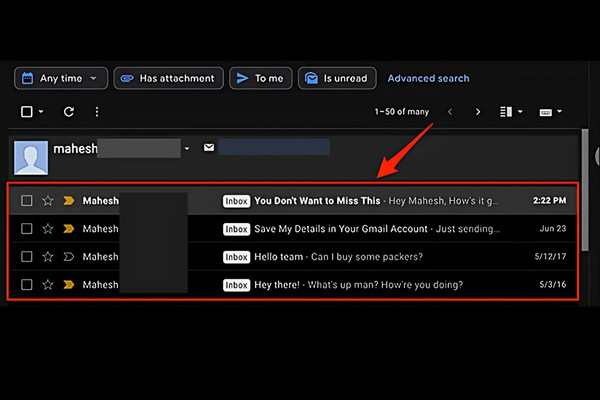This screenshot has height=400, width=600.
Task: Tick the checkbox for 'Save My Details' email
Action: pos(27,229)
